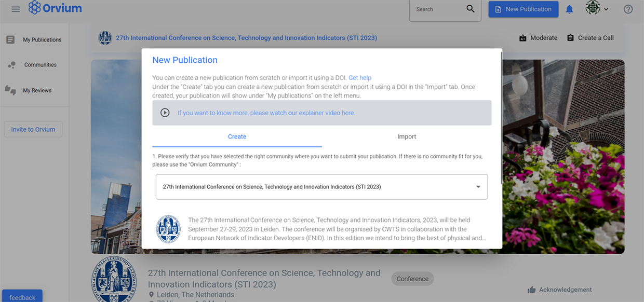
Task: Click the New Publication dialog title
Action: click(x=185, y=60)
